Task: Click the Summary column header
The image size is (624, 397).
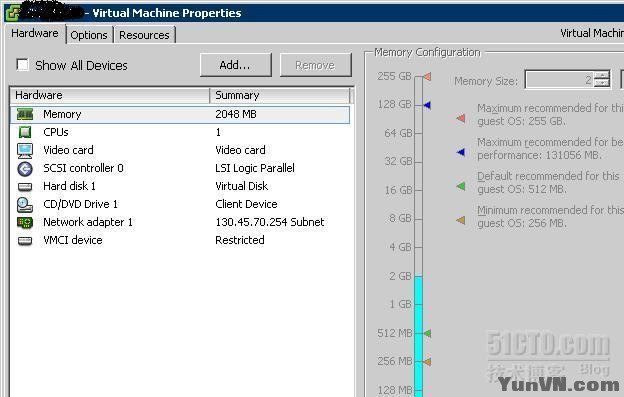Action: pyautogui.click(x=280, y=95)
